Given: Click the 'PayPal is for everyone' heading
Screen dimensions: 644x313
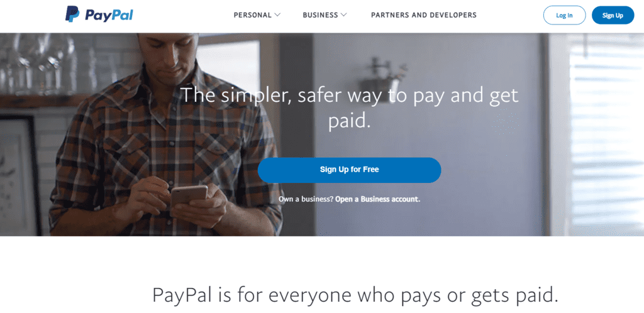Looking at the screenshot, I should tap(356, 295).
